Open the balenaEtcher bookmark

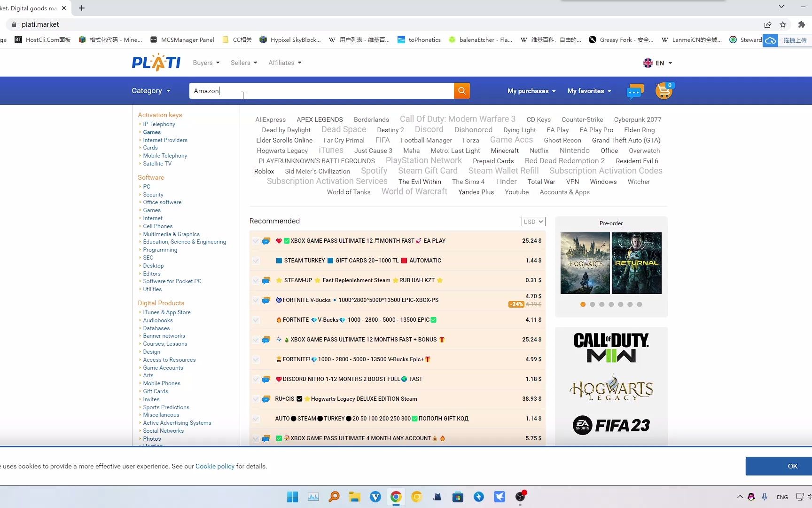pos(480,40)
